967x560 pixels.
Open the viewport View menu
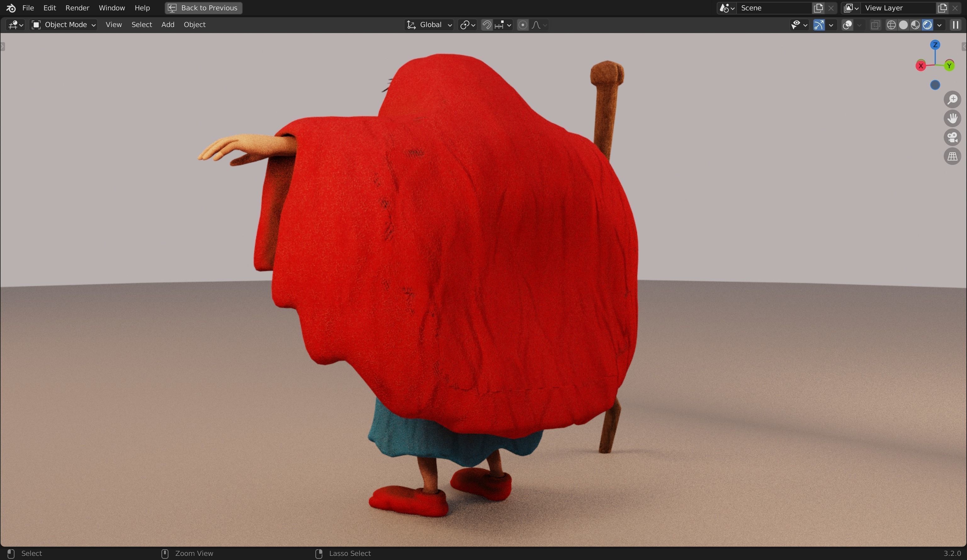point(114,25)
